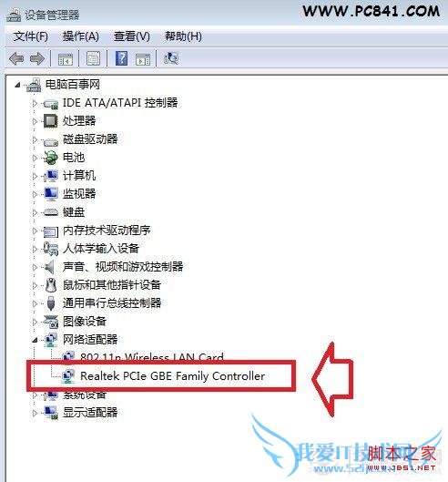The height and width of the screenshot is (482, 448).
Task: Open the 查看(V) menu
Action: tap(132, 36)
